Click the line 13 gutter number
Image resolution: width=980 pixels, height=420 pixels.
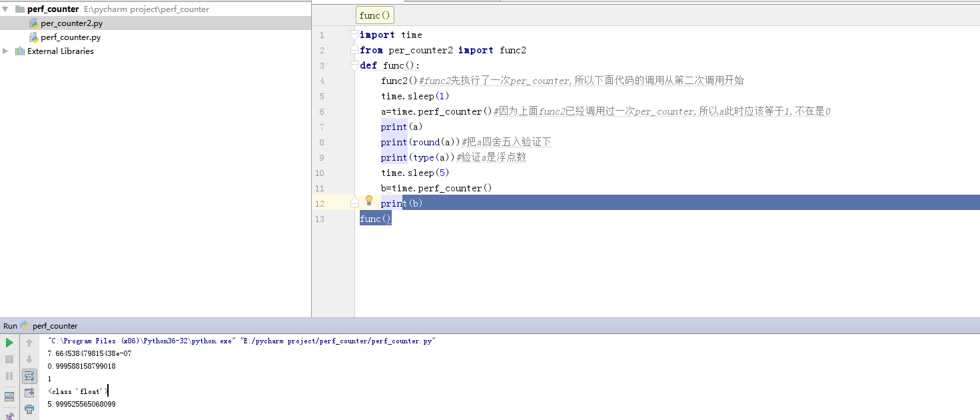point(320,219)
